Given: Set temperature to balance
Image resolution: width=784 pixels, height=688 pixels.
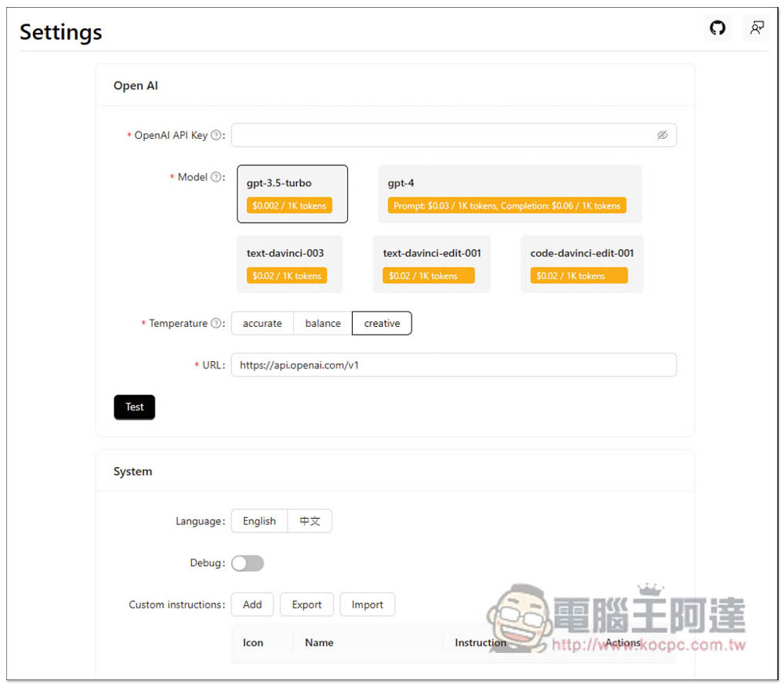Looking at the screenshot, I should 323,324.
